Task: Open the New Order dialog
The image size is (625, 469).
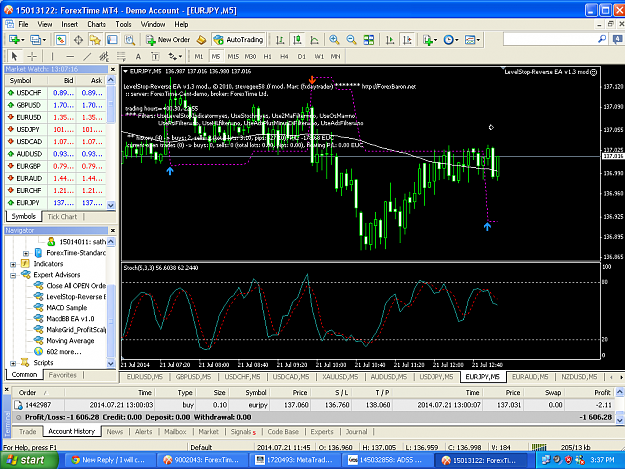Action: [168, 40]
